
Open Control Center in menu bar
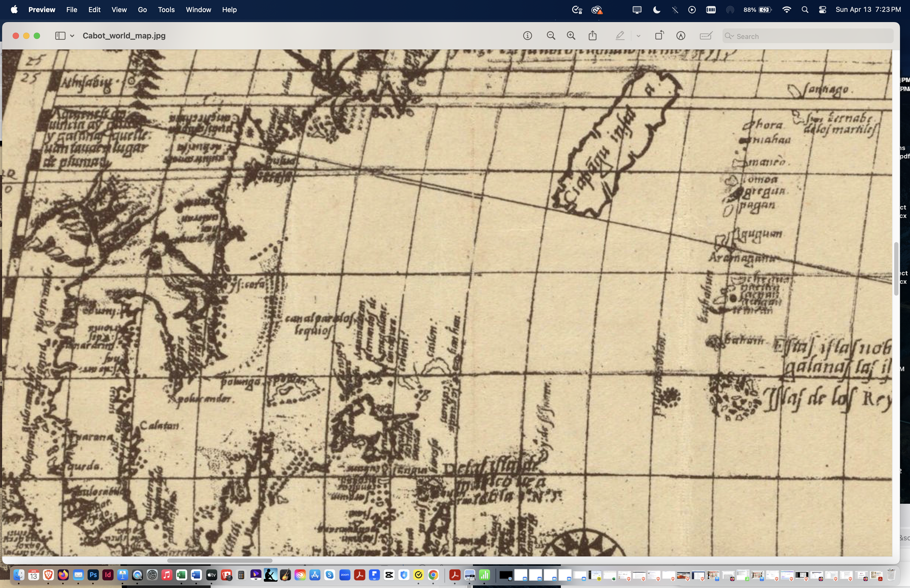[823, 9]
